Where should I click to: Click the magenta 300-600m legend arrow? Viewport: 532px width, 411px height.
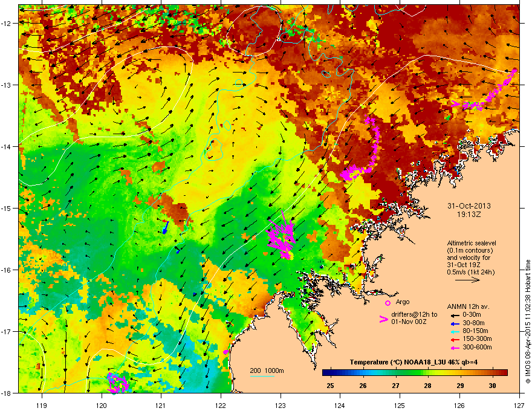(455, 348)
